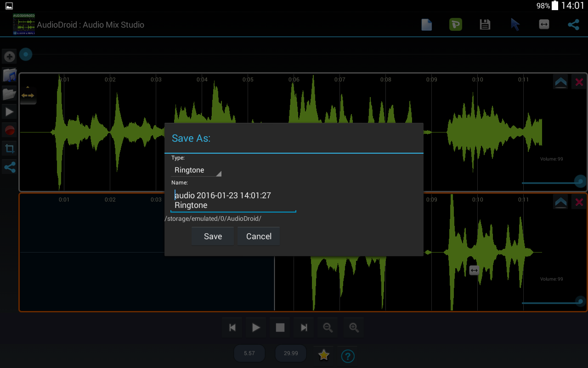Screen dimensions: 588x368
Task: Click the 14:01 clock in status bar
Action: click(572, 6)
